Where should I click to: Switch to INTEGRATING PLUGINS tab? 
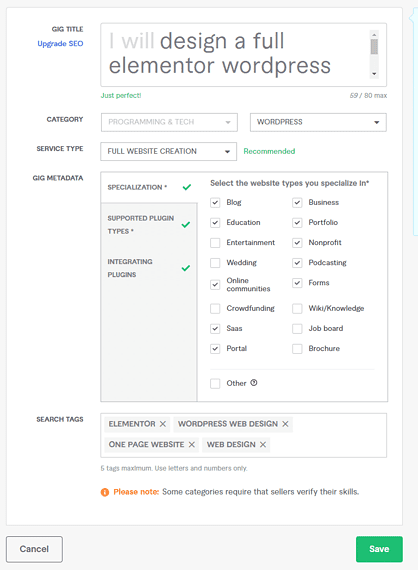(x=149, y=268)
